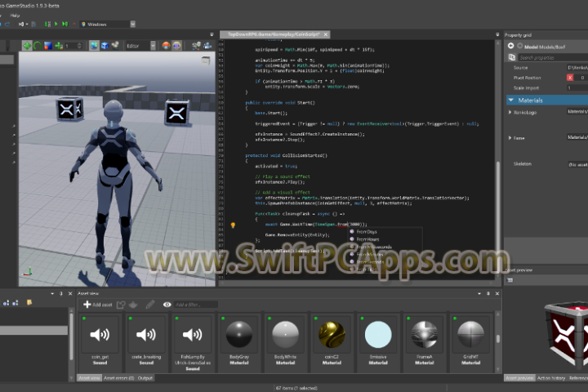The height and width of the screenshot is (392, 588).
Task: Click the forward circle icon in Property grid
Action: pyautogui.click(x=519, y=46)
